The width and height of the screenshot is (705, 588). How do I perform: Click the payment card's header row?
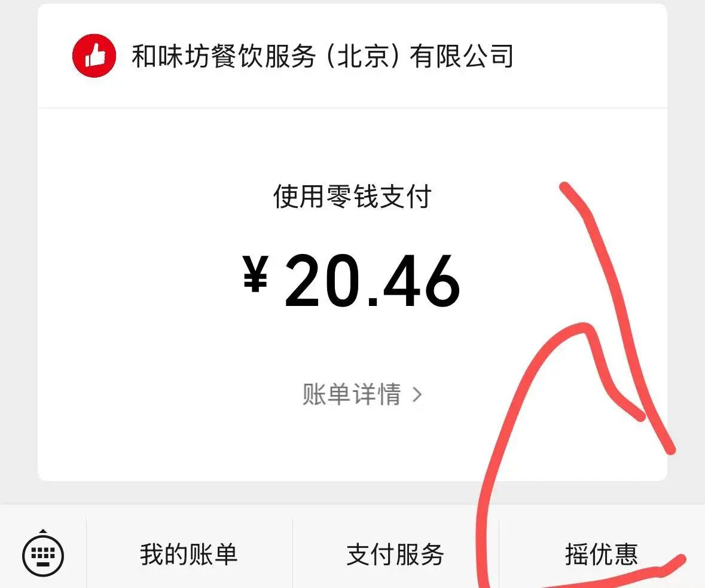(x=353, y=56)
